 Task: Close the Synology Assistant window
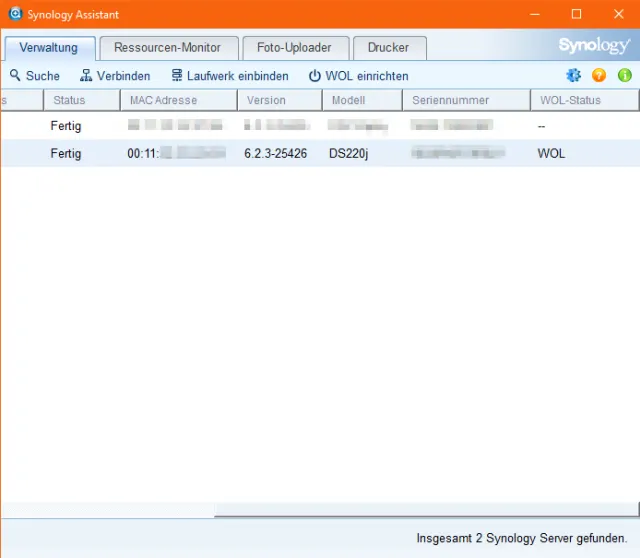click(x=618, y=14)
